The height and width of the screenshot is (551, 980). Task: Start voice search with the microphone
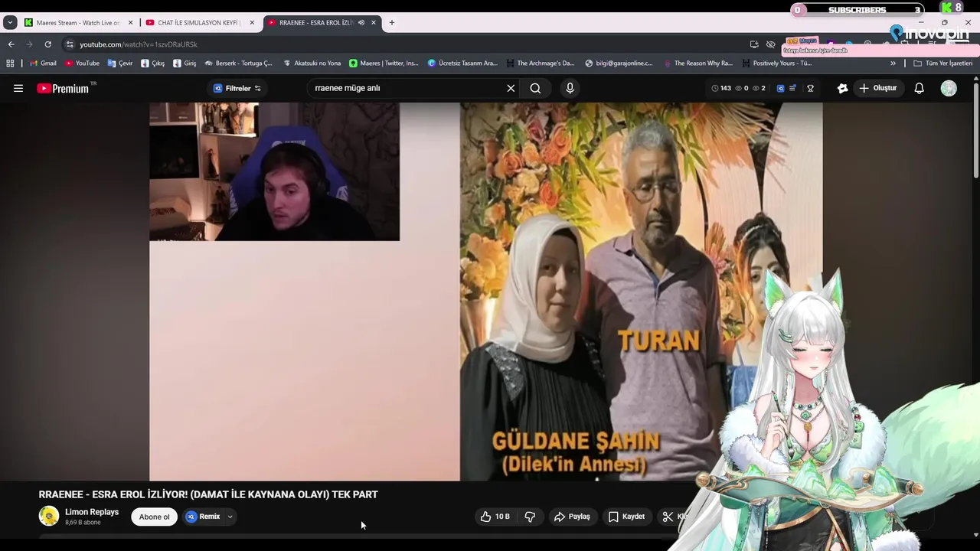point(570,88)
